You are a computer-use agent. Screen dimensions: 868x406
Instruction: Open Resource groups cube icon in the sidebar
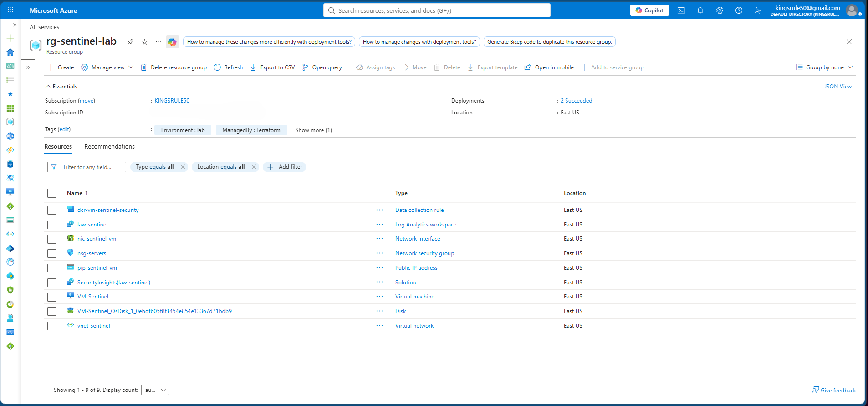point(10,122)
